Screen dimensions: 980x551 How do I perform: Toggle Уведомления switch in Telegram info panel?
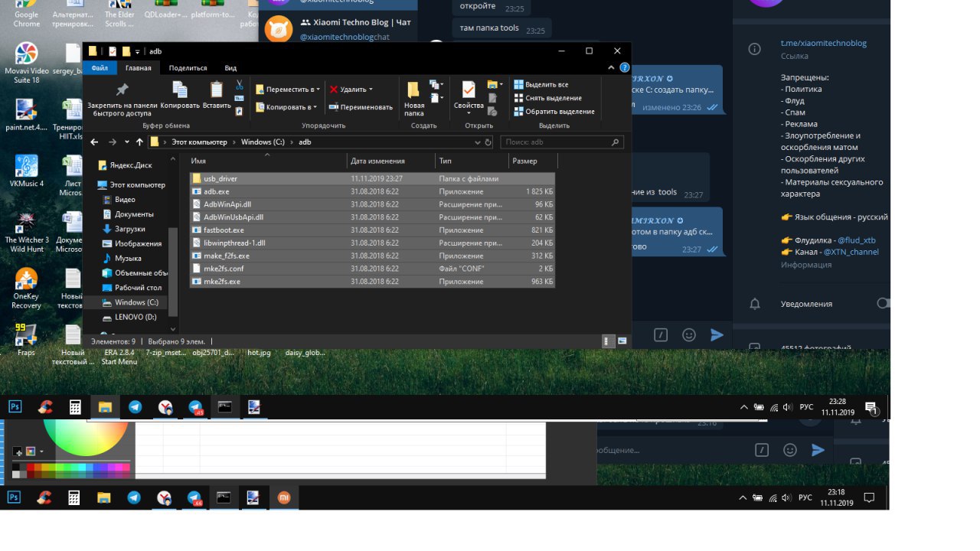(x=883, y=304)
